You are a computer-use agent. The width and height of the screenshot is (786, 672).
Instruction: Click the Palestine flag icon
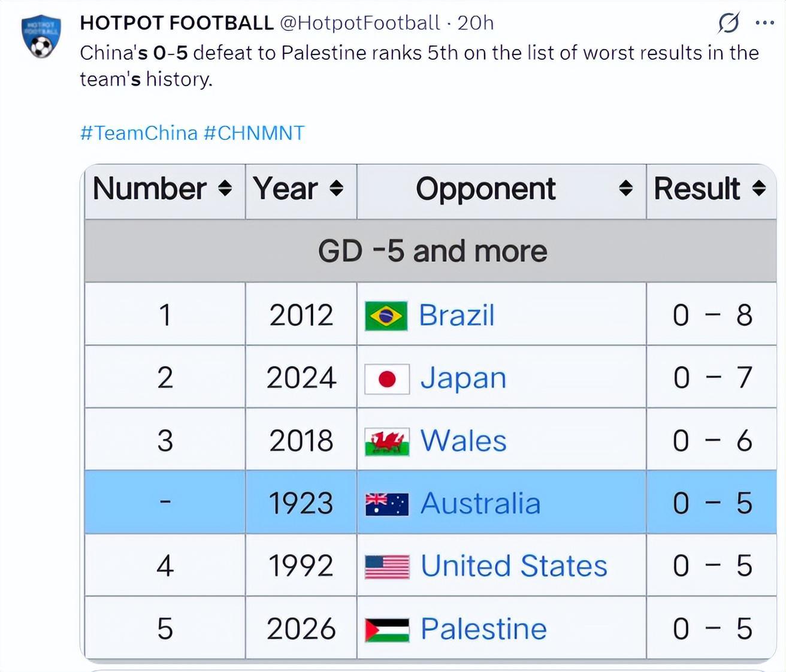tap(386, 630)
